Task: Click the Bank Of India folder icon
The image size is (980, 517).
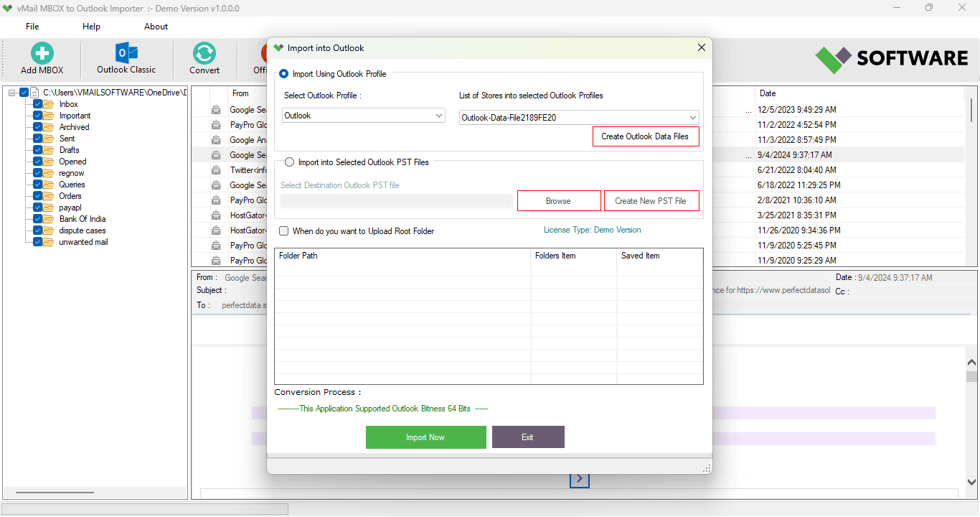Action: coord(49,219)
